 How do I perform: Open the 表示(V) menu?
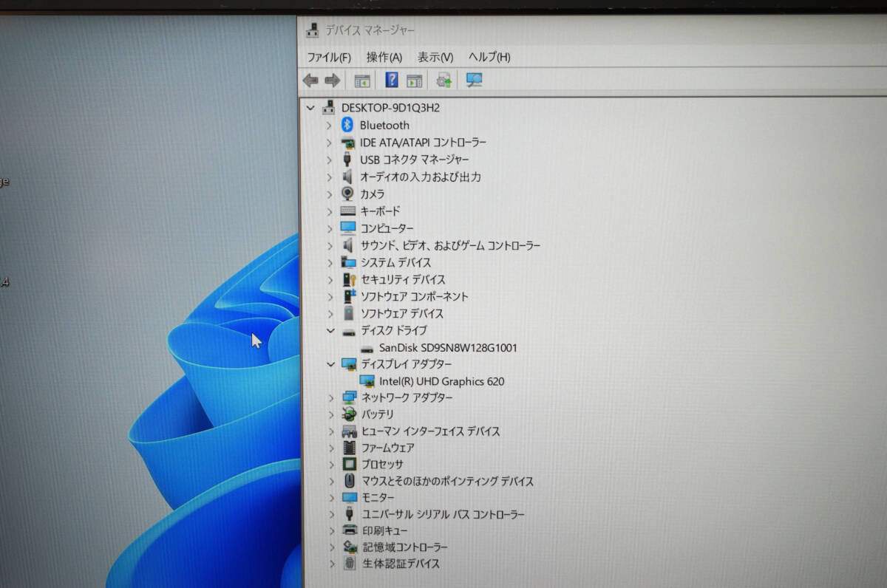coord(435,57)
